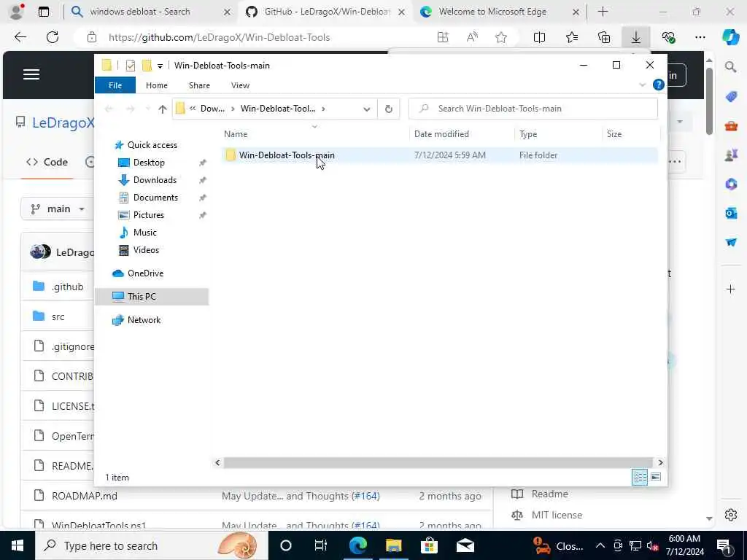Expand the Explorer ribbon chevron

[642, 85]
